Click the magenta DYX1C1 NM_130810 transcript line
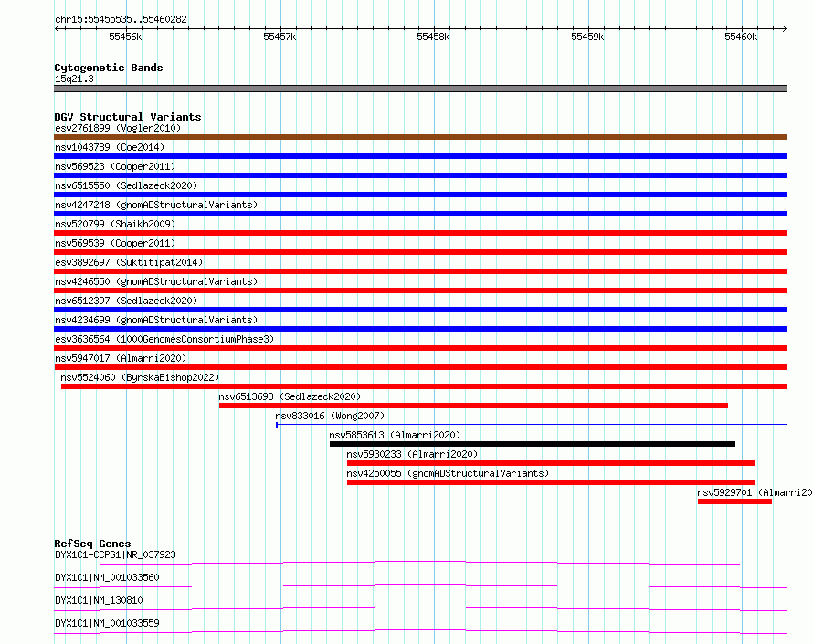 tap(420, 608)
